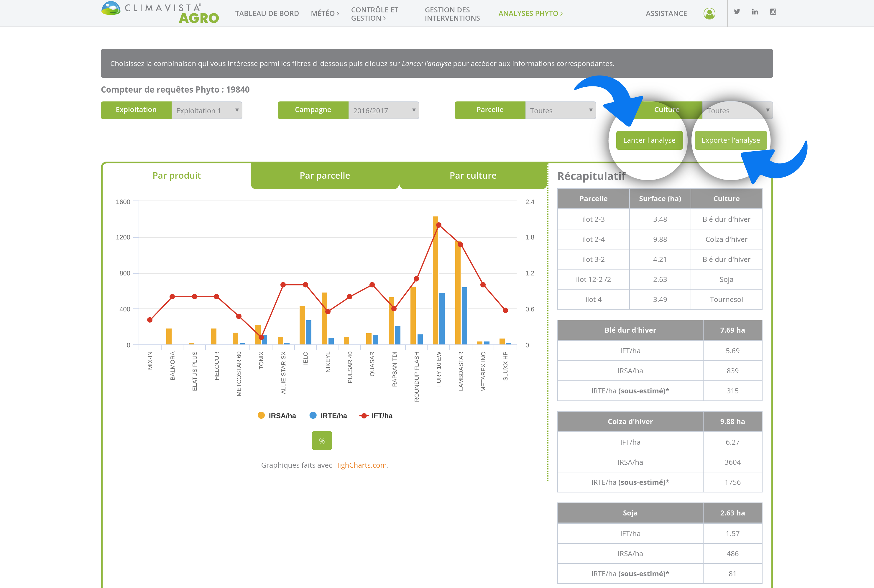Go to Tableau de bord
The height and width of the screenshot is (588, 874).
tap(267, 14)
